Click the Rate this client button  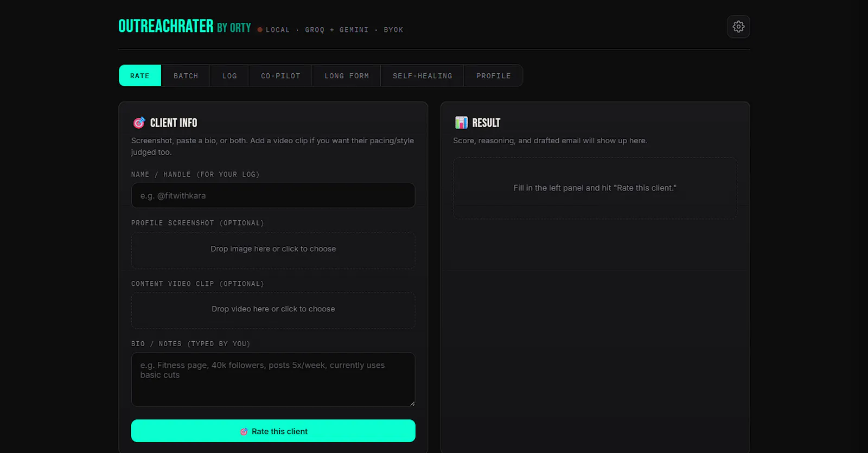tap(273, 431)
